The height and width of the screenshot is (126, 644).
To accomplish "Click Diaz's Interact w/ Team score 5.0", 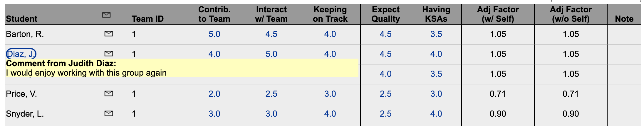I will [271, 54].
